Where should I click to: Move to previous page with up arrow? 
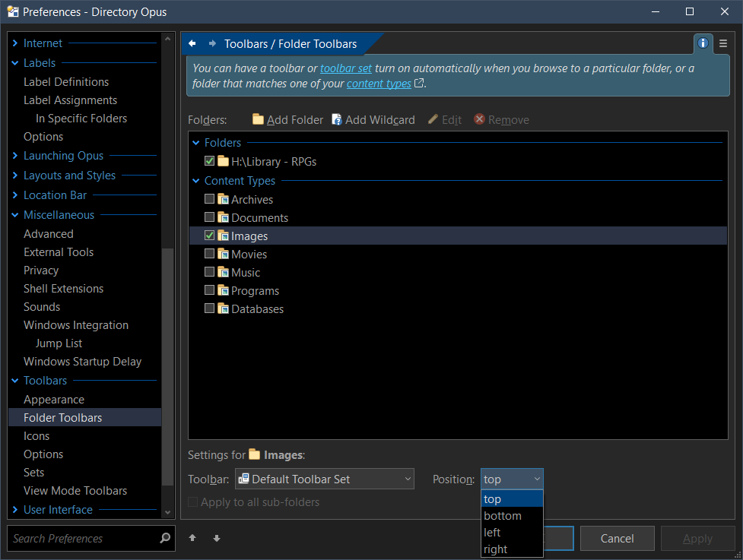pyautogui.click(x=192, y=538)
